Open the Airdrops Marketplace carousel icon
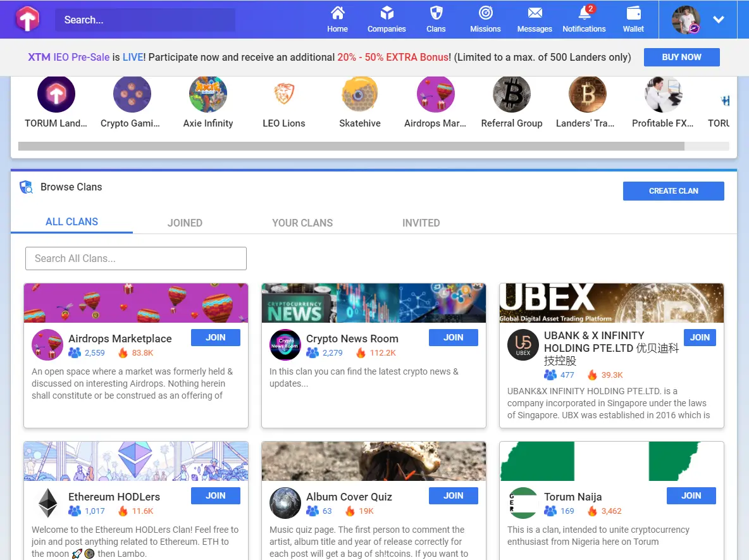The image size is (749, 560). point(436,94)
